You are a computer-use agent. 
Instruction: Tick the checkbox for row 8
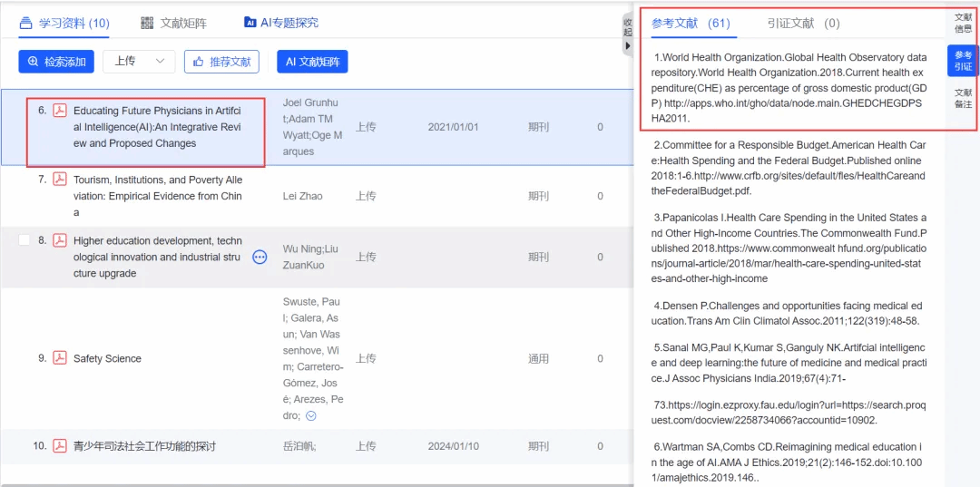click(x=24, y=239)
